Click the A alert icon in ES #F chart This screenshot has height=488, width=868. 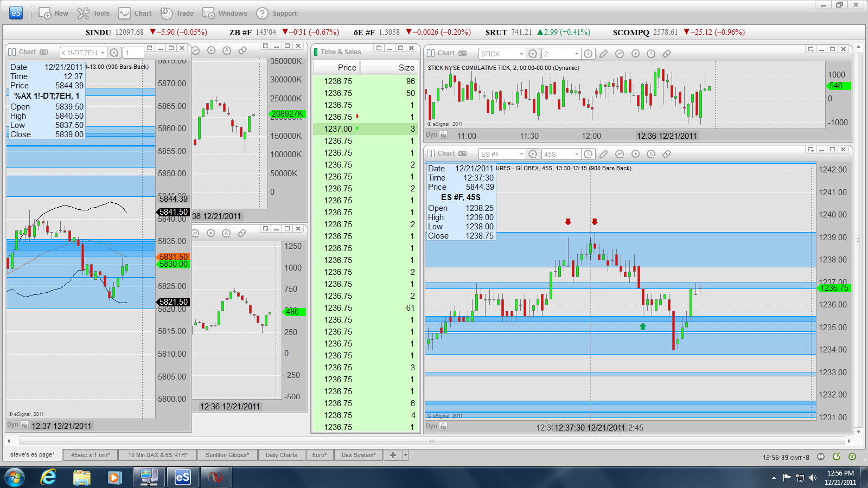[x=651, y=154]
